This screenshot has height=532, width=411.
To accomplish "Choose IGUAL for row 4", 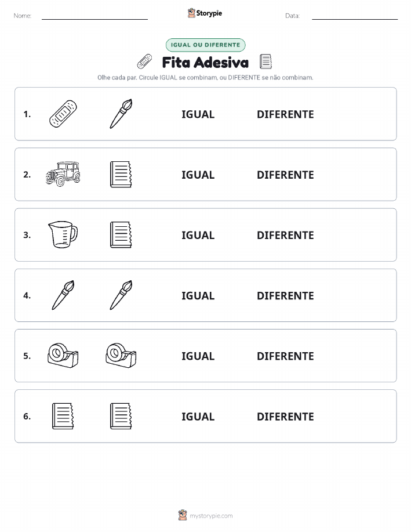I will click(x=198, y=295).
